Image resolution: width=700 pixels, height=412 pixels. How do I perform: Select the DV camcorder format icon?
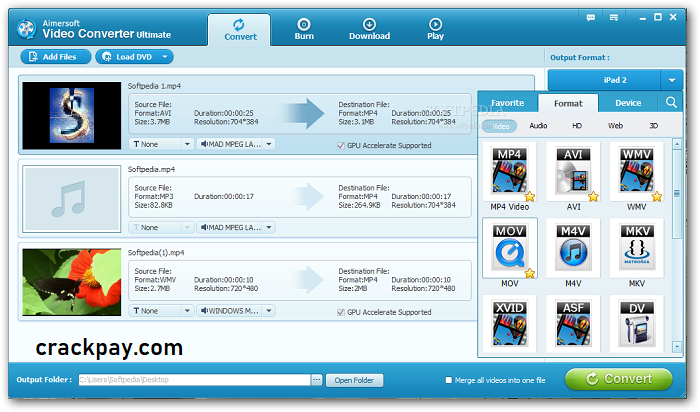point(637,325)
